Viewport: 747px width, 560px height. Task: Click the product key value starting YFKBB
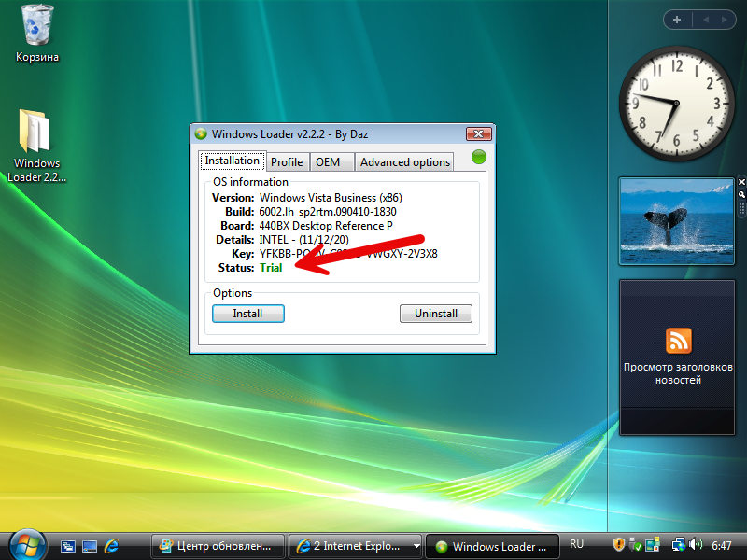[348, 254]
